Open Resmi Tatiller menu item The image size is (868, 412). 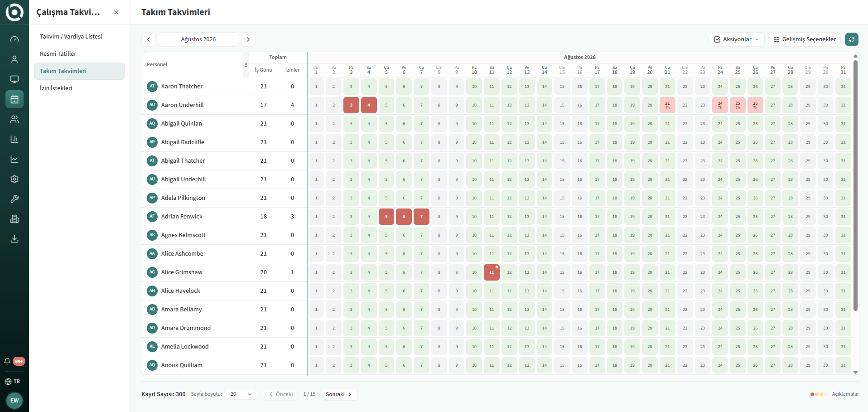point(79,53)
